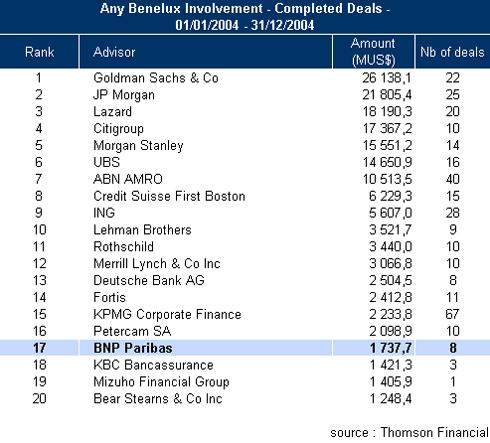Click Citigroup amount 17 367,2
490x443 pixels.
click(387, 129)
